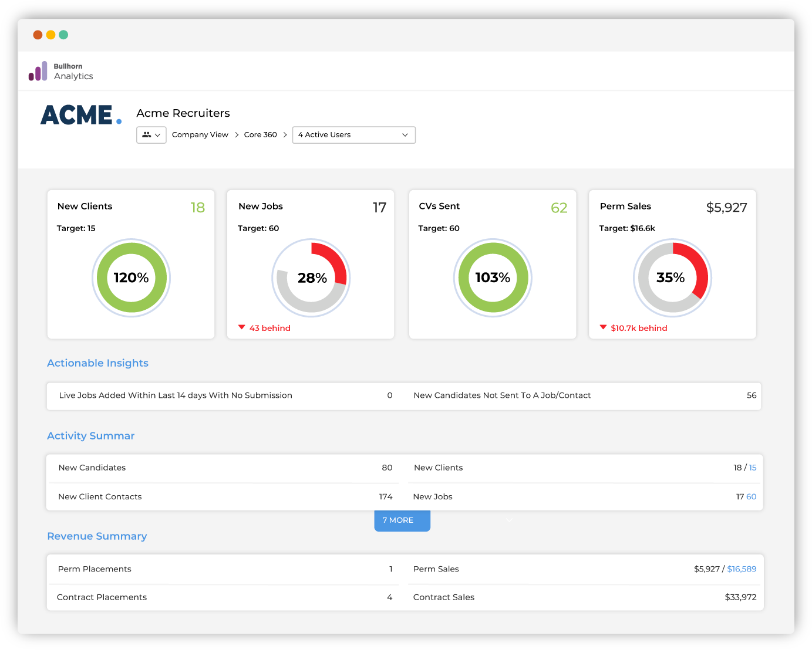Open the 4 Active Users dropdown

coord(354,135)
